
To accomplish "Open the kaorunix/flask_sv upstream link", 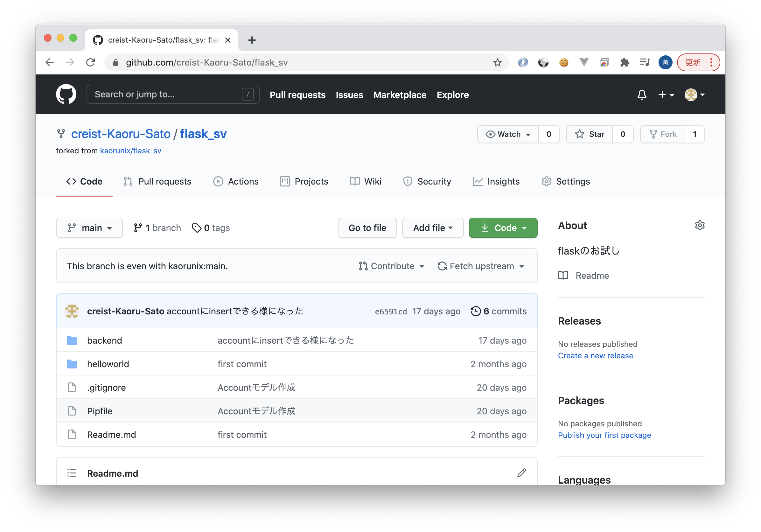I will pyautogui.click(x=130, y=151).
